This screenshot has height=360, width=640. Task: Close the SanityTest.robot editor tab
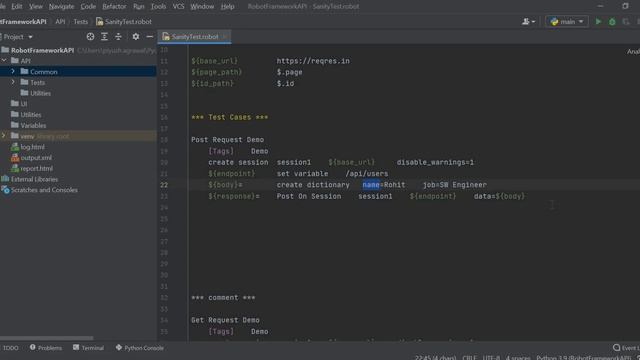click(x=225, y=37)
